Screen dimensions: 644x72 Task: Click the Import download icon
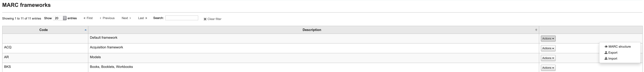pyautogui.click(x=606, y=59)
